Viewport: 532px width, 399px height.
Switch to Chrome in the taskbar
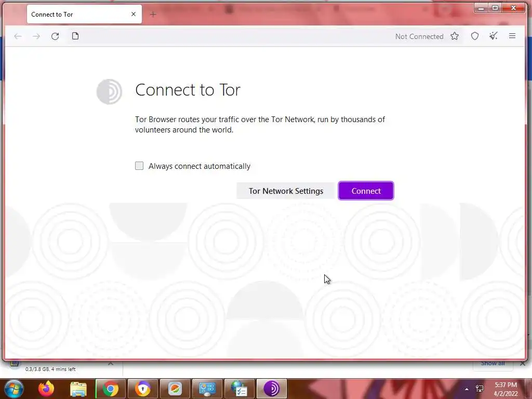(x=111, y=389)
